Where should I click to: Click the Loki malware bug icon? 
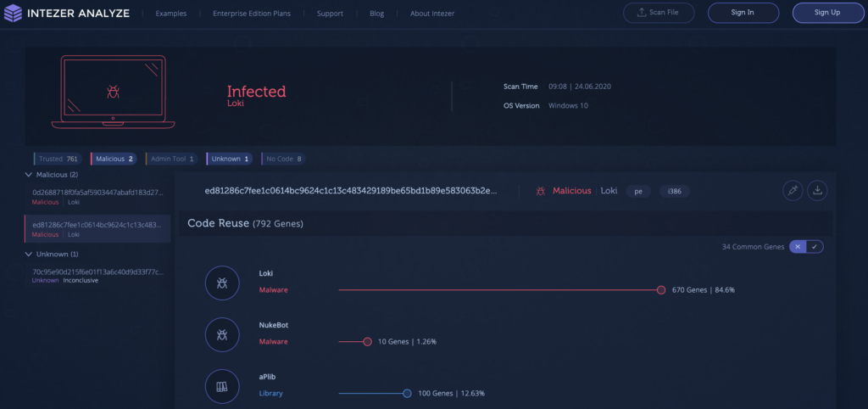coord(221,283)
